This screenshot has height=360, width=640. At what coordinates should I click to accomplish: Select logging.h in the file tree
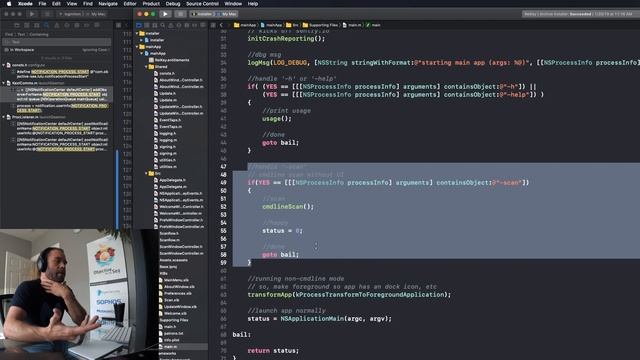(x=168, y=133)
